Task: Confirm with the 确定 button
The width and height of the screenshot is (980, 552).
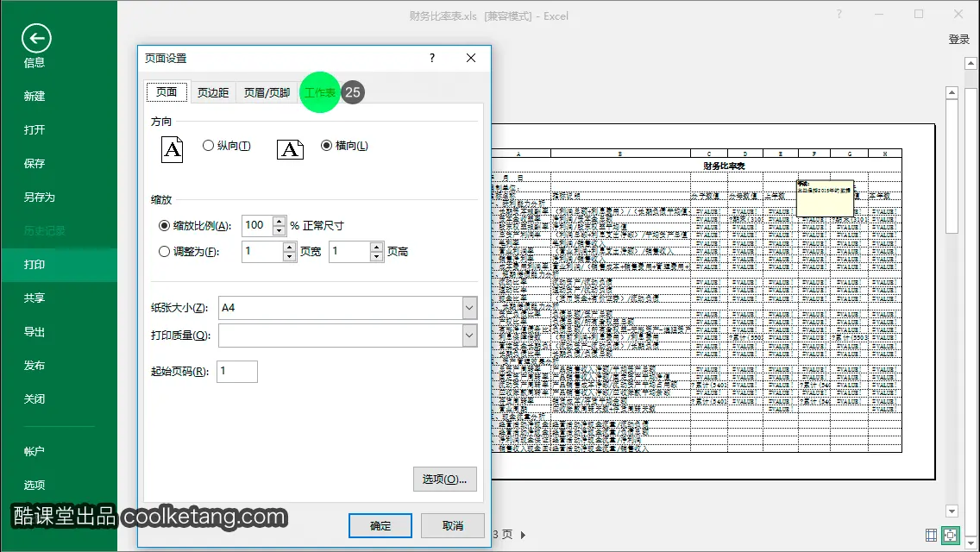Action: coord(380,526)
